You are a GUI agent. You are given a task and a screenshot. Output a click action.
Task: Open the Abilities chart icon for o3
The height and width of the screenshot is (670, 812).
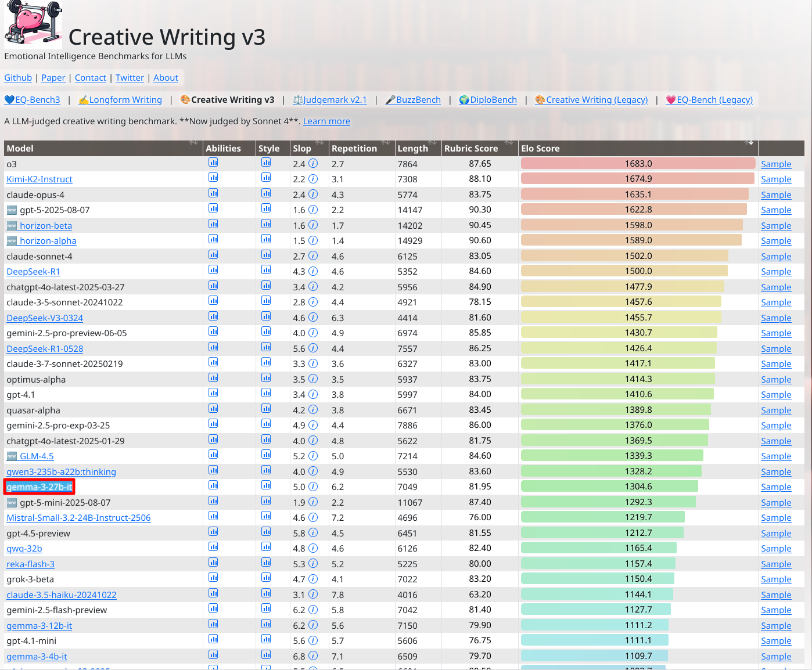click(213, 163)
